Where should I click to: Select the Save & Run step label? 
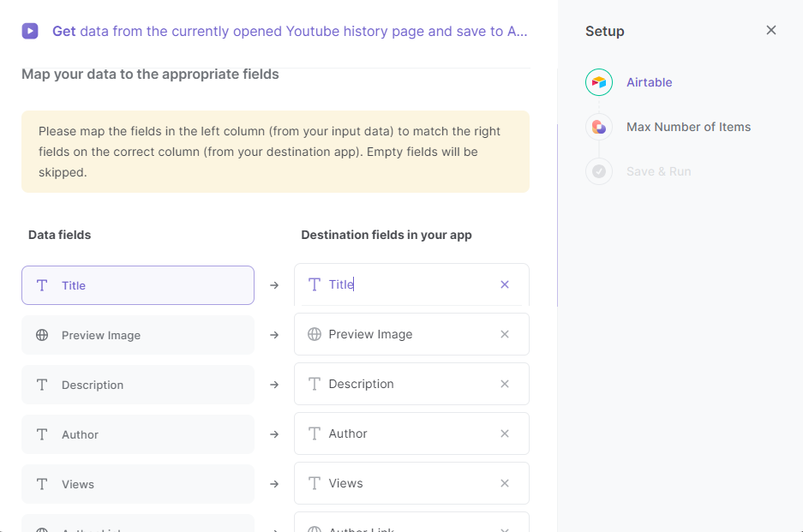coord(658,171)
